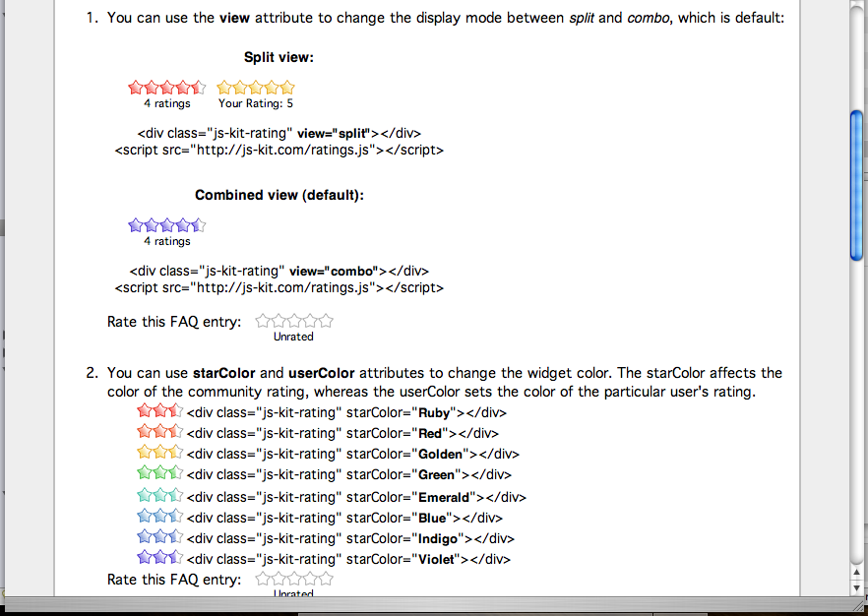The image size is (868, 616).
Task: Click the scrollbar up arrow
Action: click(x=856, y=573)
